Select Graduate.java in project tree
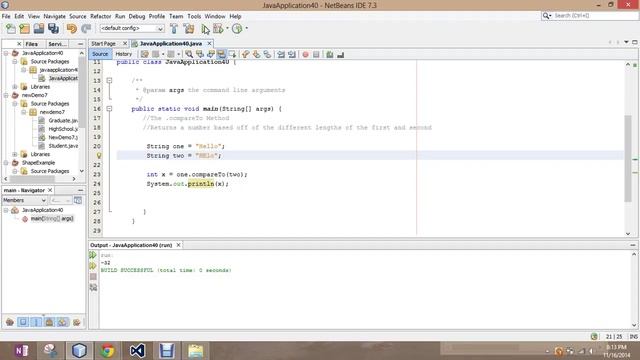Image resolution: width=640 pixels, height=360 pixels. 63,120
